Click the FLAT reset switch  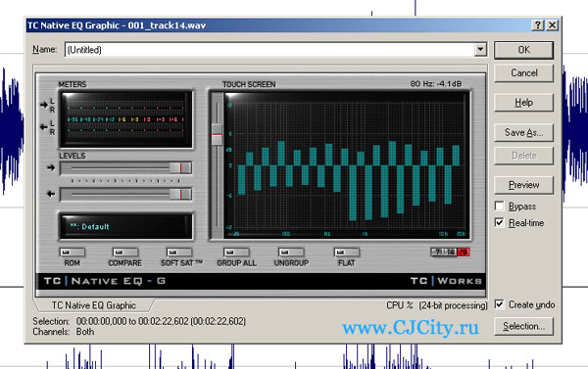pyautogui.click(x=347, y=253)
